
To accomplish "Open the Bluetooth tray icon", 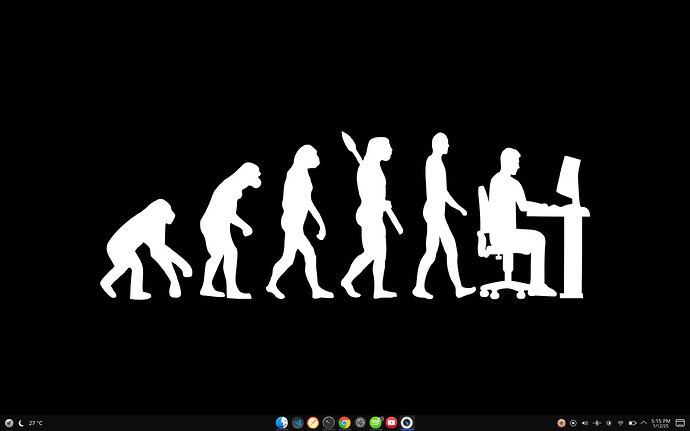I will point(597,423).
